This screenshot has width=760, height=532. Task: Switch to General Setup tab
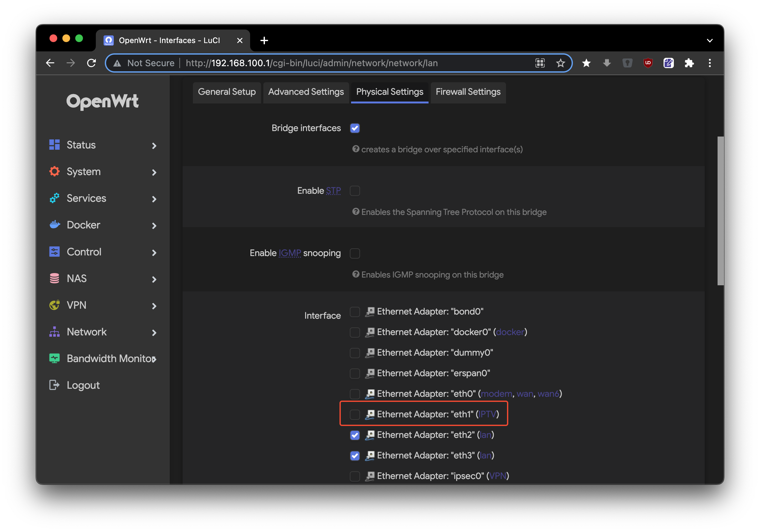click(226, 92)
